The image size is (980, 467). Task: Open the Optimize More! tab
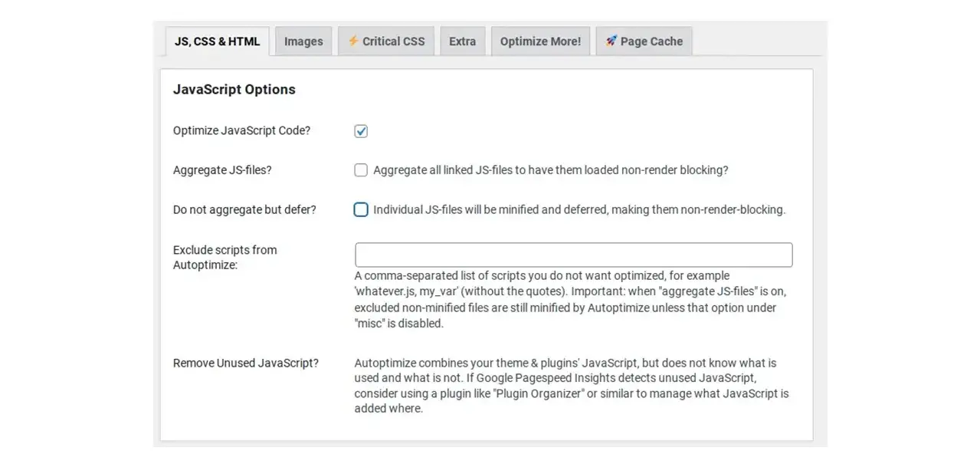pos(540,41)
